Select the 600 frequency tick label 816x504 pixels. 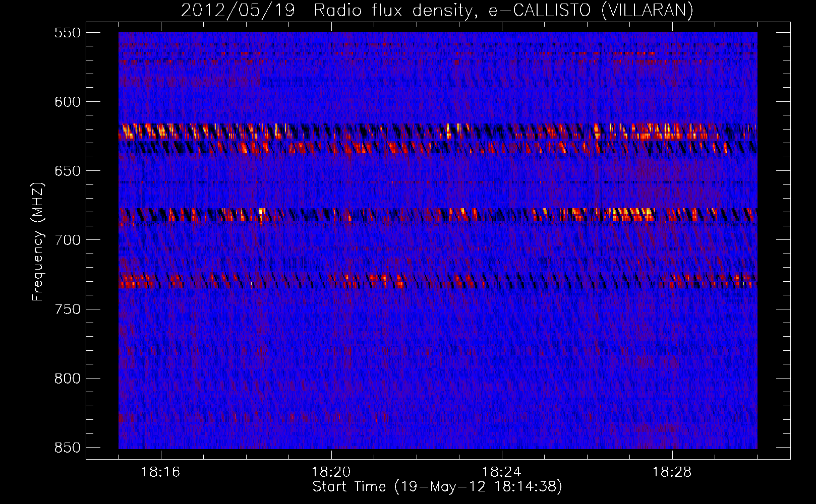click(68, 102)
